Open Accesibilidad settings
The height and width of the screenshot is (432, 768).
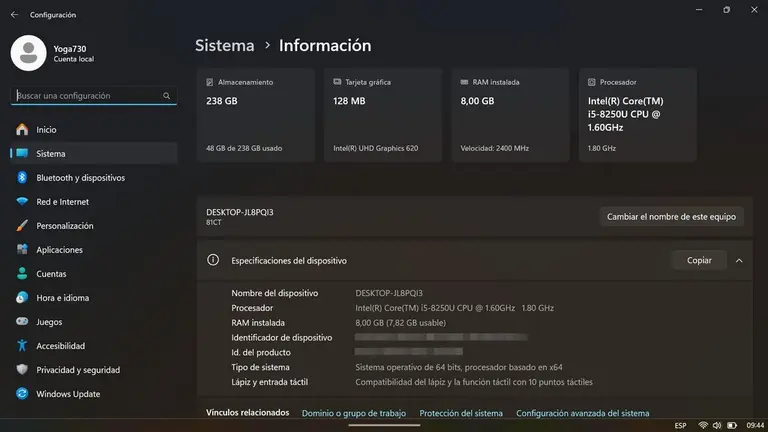[x=94, y=345]
